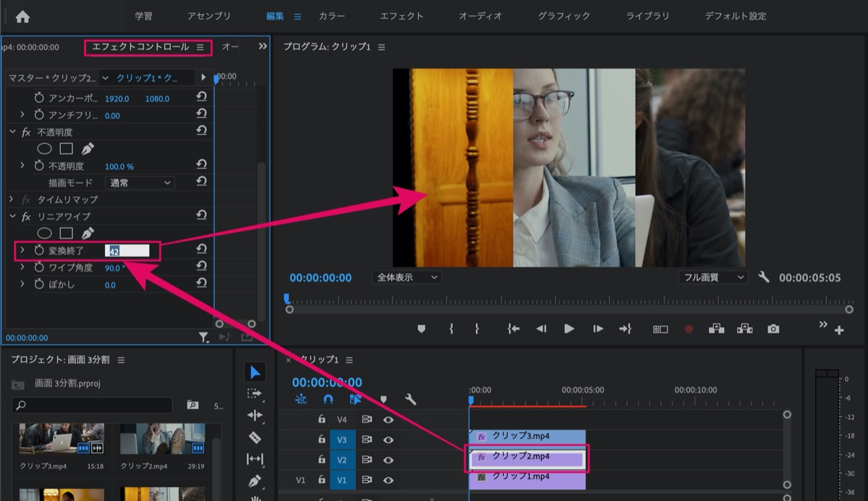Open the 全体表示 zoom dropdown
Screen dimensions: 868x501
[x=407, y=277]
